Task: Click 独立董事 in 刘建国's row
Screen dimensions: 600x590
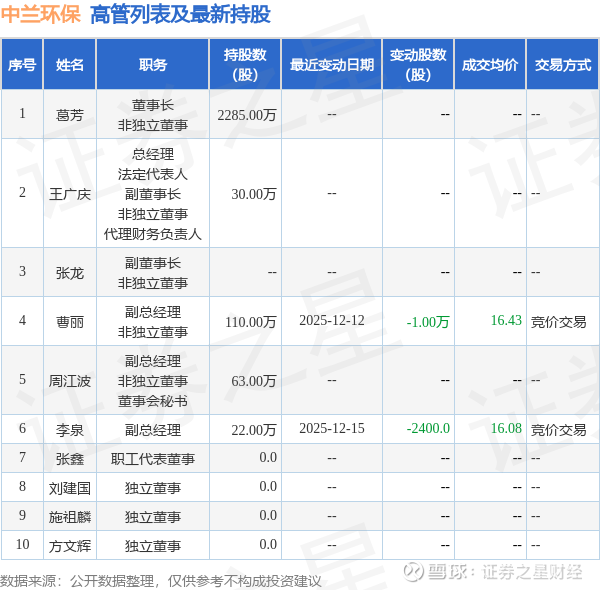Action: pyautogui.click(x=153, y=488)
